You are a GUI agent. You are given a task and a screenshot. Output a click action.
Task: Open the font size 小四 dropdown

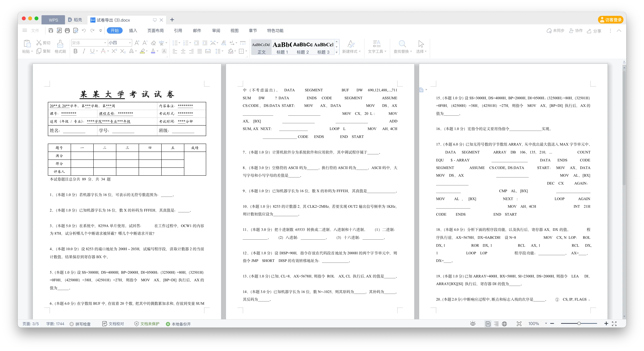[120, 43]
